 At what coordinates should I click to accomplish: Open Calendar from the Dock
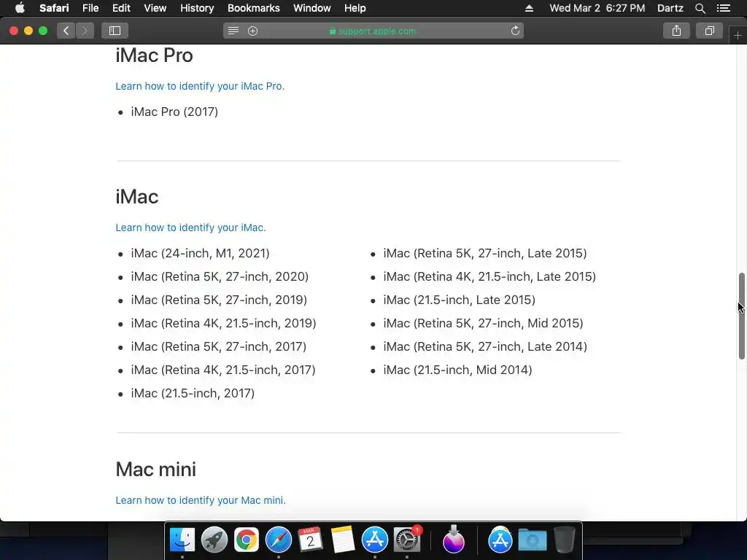tap(311, 540)
